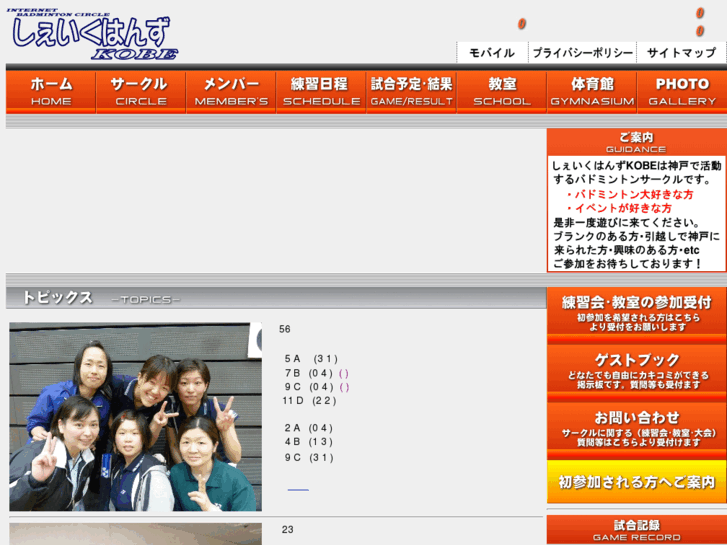The width and height of the screenshot is (727, 545).
Task: Open 初参加される方へご案内 yellow banner
Action: pyautogui.click(x=636, y=482)
